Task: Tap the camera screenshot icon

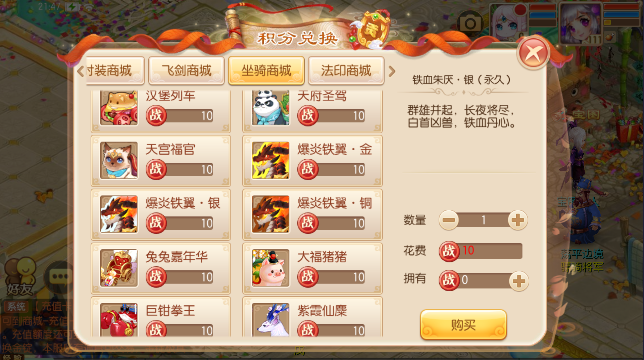Action: pyautogui.click(x=470, y=23)
